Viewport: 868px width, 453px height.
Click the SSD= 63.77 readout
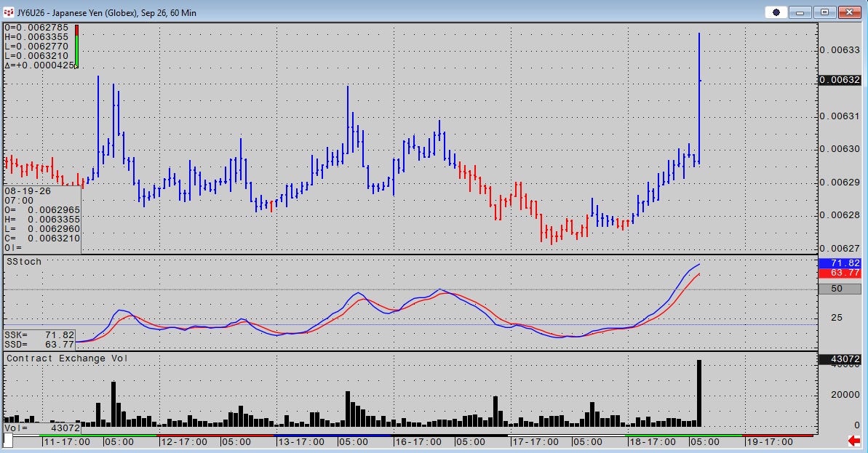(39, 344)
